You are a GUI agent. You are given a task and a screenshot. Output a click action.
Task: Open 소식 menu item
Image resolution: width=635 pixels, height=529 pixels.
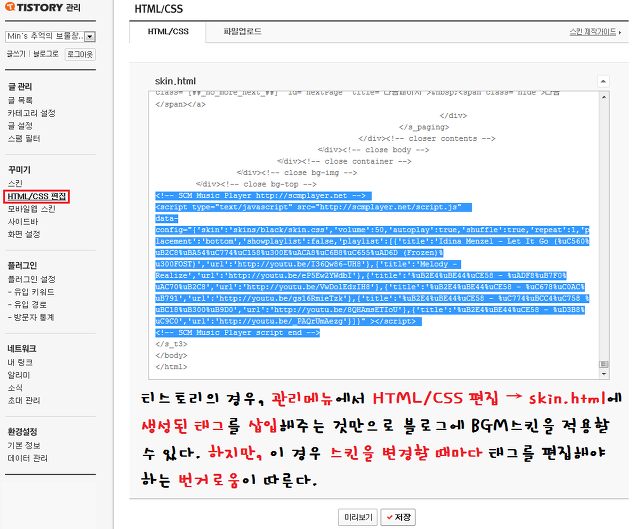click(15, 388)
